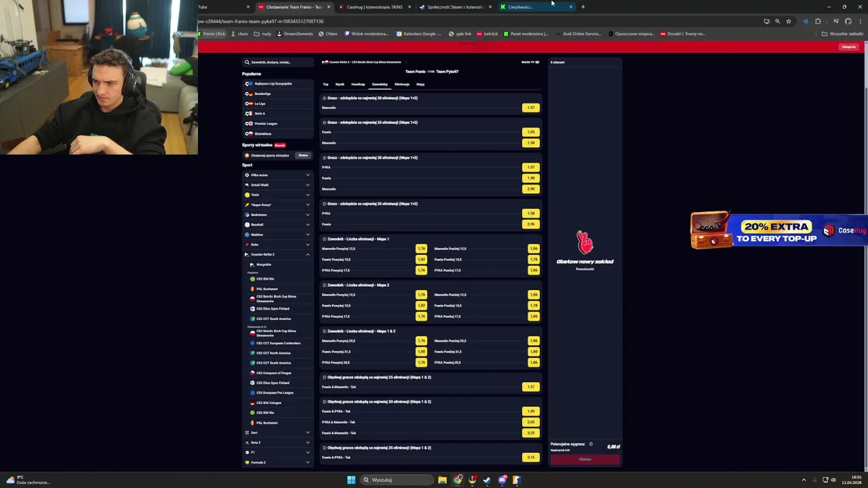Click the bookmark star in address bar
Image resolution: width=868 pixels, height=488 pixels.
tap(788, 21)
